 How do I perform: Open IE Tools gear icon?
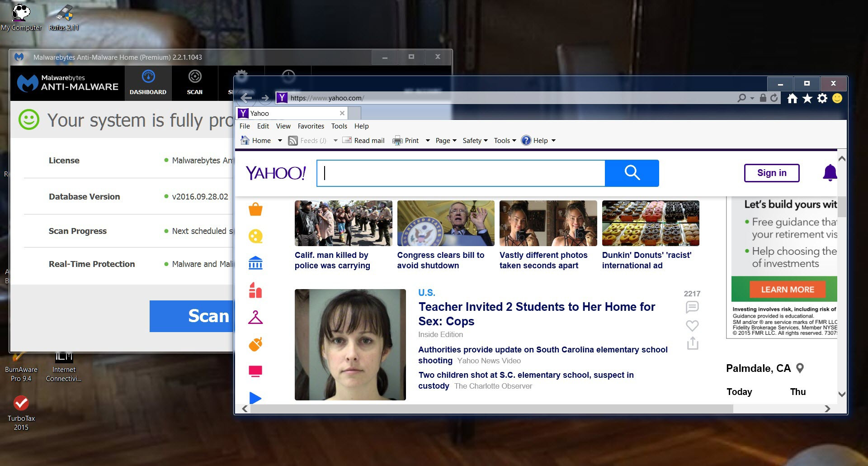tap(822, 98)
